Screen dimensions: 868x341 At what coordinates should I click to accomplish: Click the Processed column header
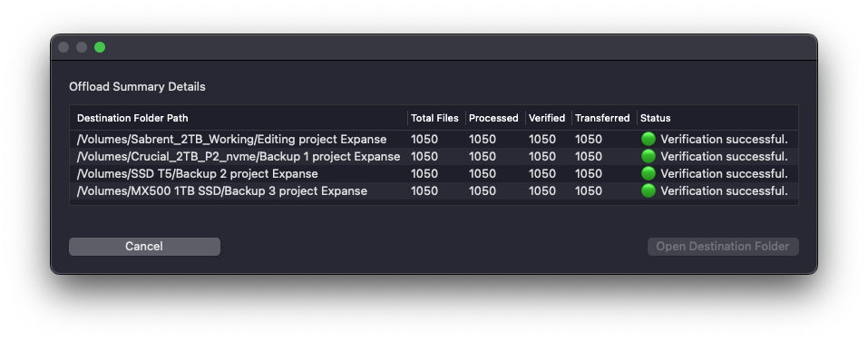coord(494,118)
